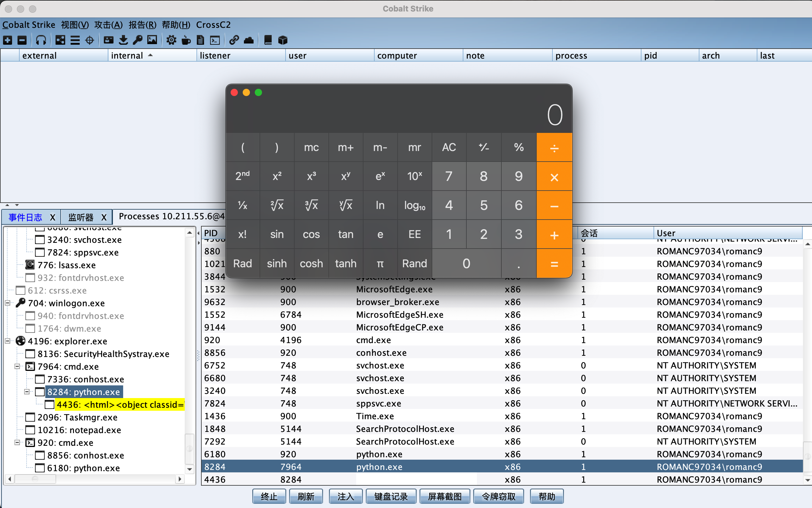Image resolution: width=812 pixels, height=508 pixels.
Task: Open the 帮助(H) menu
Action: [x=176, y=25]
